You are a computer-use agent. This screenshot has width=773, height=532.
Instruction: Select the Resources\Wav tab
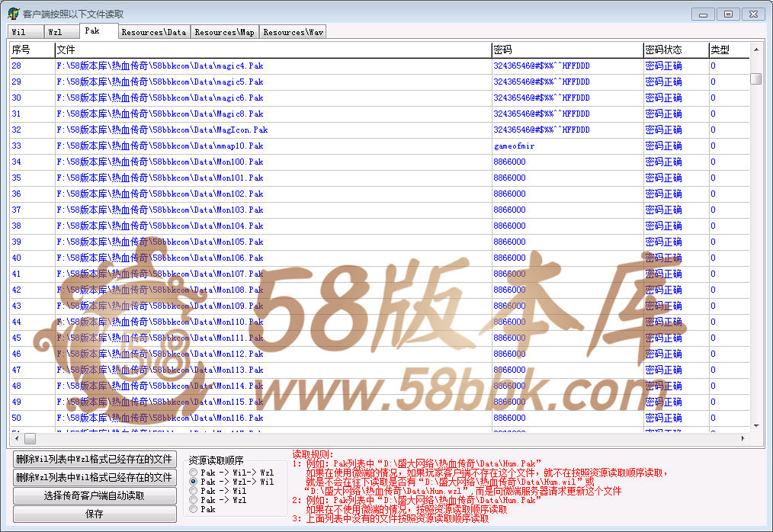click(x=293, y=32)
